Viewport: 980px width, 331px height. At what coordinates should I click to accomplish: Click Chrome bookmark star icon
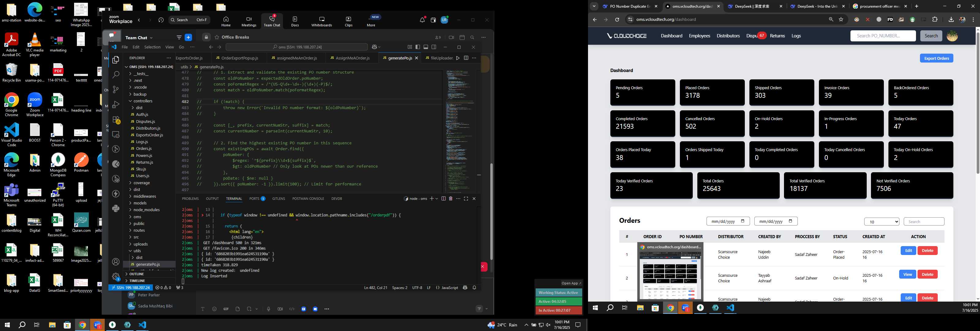[841, 19]
